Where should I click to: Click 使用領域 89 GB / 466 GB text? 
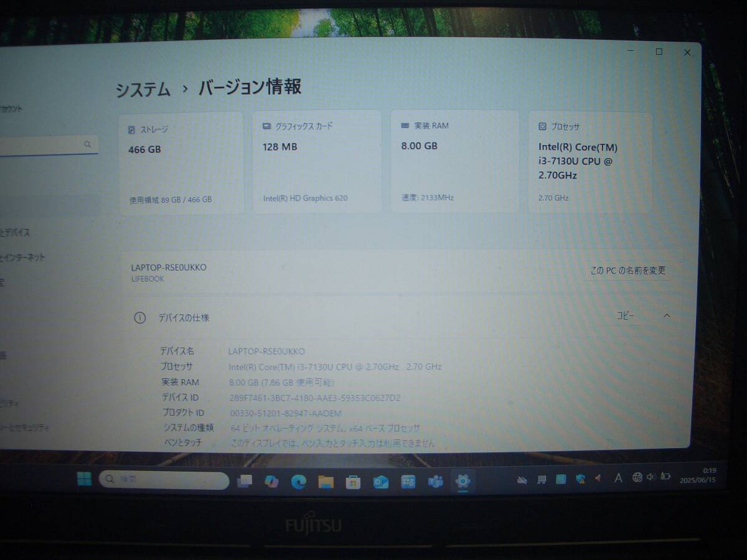point(171,200)
